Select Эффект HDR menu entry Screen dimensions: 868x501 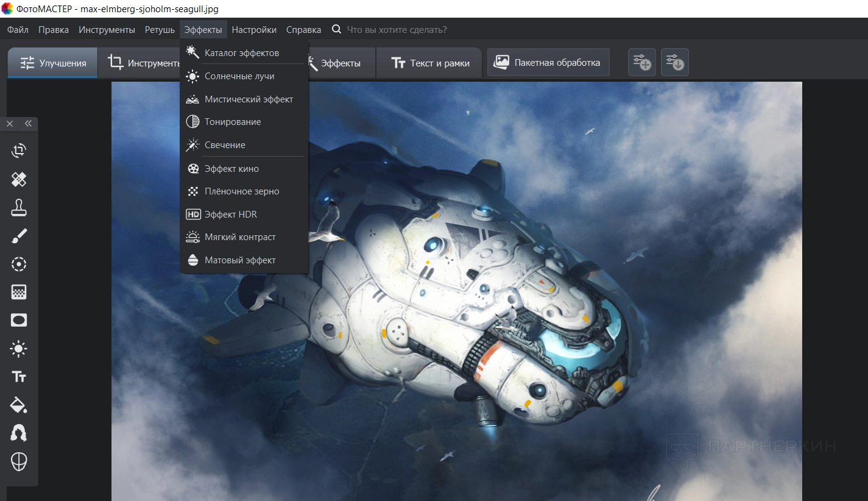pyautogui.click(x=230, y=215)
